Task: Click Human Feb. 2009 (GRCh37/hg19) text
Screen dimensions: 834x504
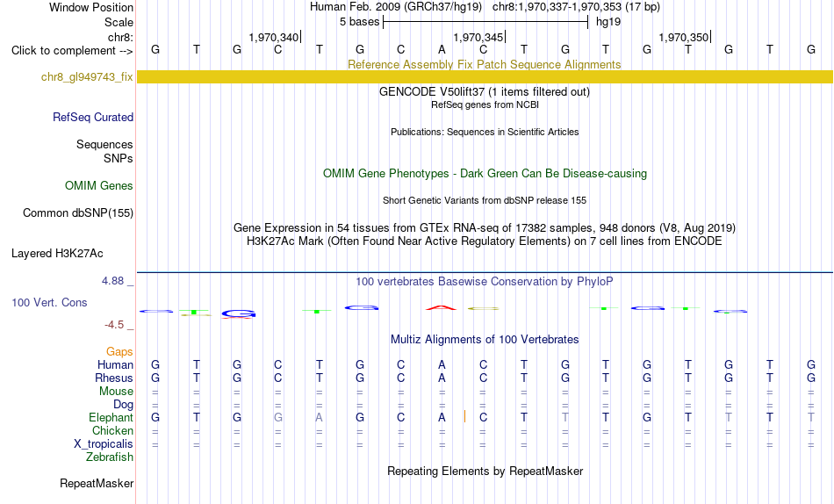Action: (x=396, y=7)
